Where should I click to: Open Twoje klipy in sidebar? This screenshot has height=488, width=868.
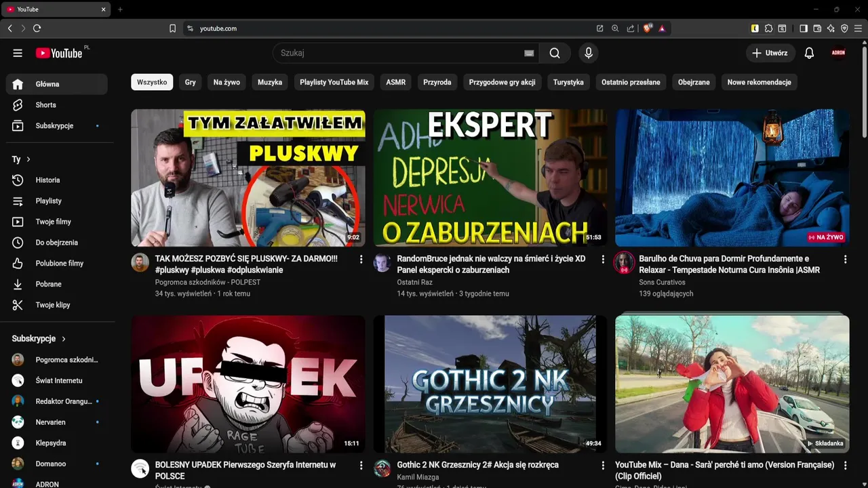click(57, 305)
